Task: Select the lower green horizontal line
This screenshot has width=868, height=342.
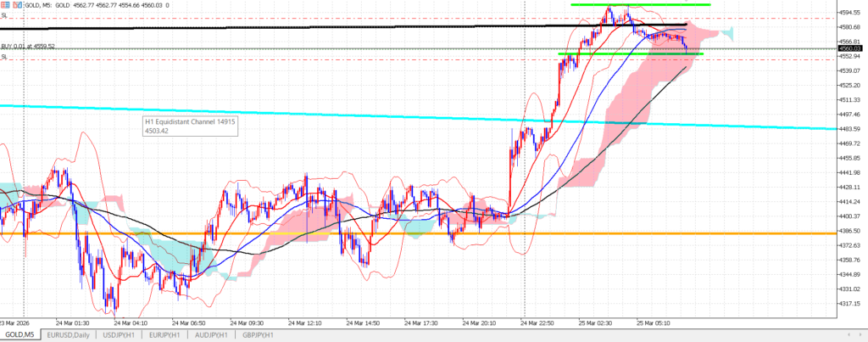Action: [x=593, y=54]
